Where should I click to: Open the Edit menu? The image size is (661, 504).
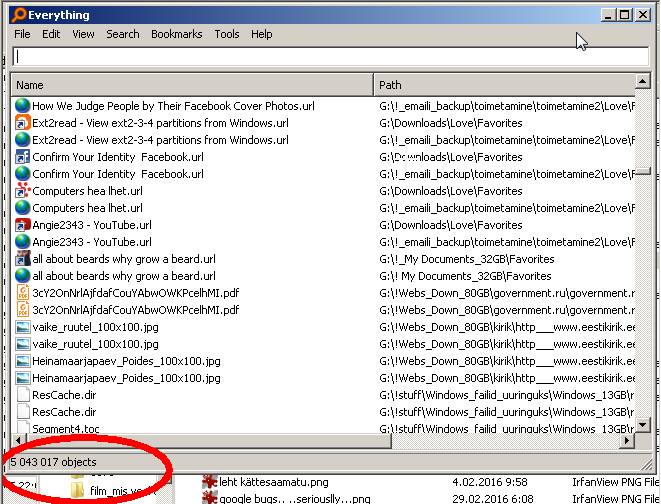coord(51,34)
